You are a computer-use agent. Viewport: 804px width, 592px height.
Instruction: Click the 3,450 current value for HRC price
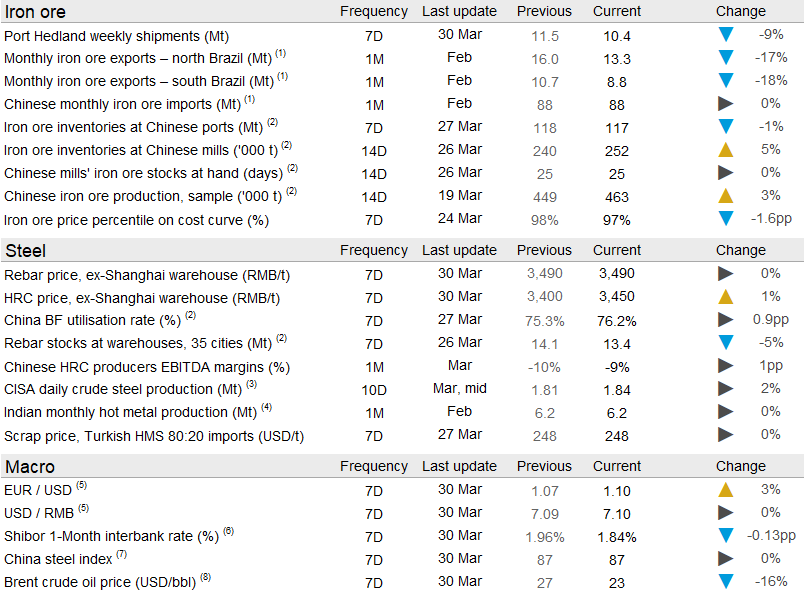click(x=610, y=297)
